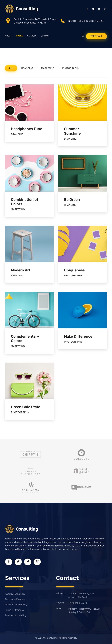Screen dimensions: 112x644
Task: Open Corporate Finance footer link
Action: click(15, 599)
